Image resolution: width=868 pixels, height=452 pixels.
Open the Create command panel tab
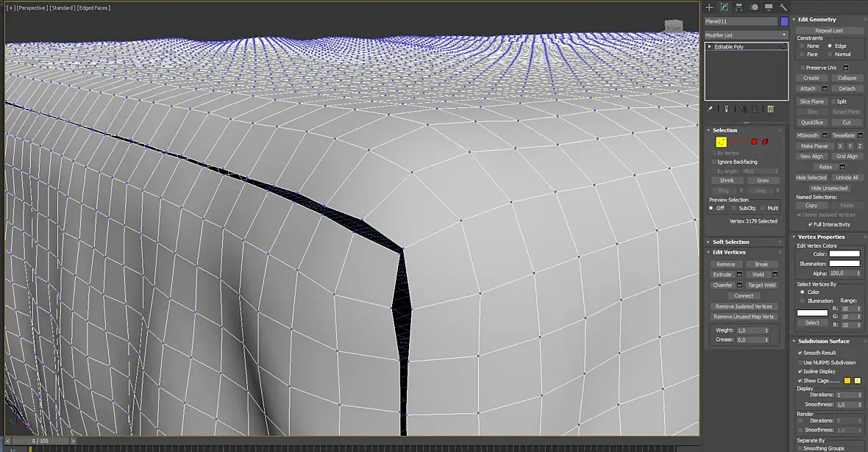[709, 7]
